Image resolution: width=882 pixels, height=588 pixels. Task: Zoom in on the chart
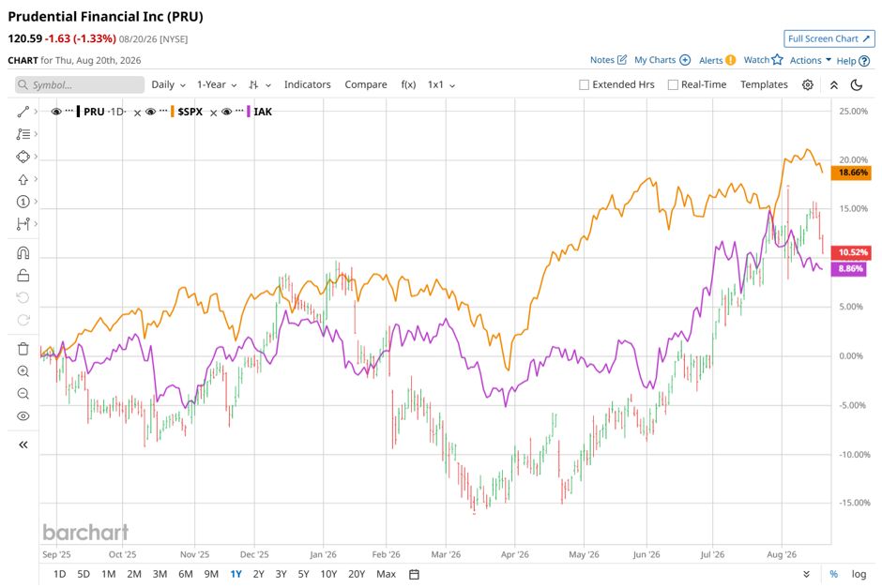pos(23,371)
